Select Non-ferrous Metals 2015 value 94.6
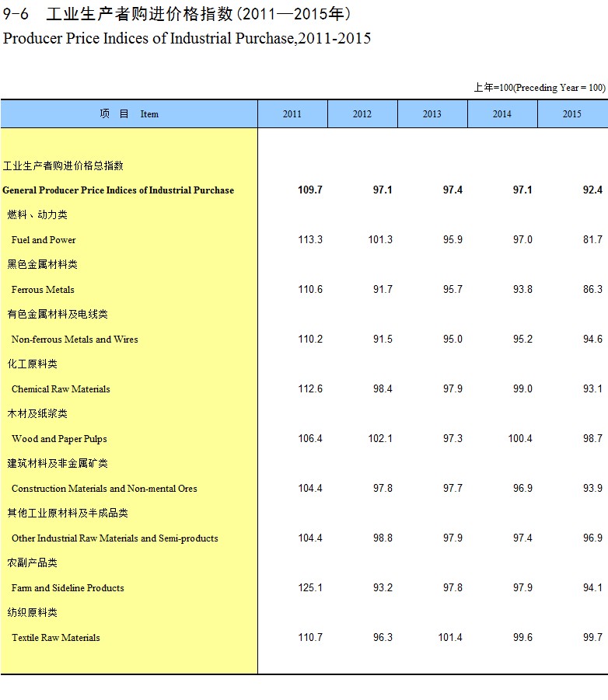 592,340
